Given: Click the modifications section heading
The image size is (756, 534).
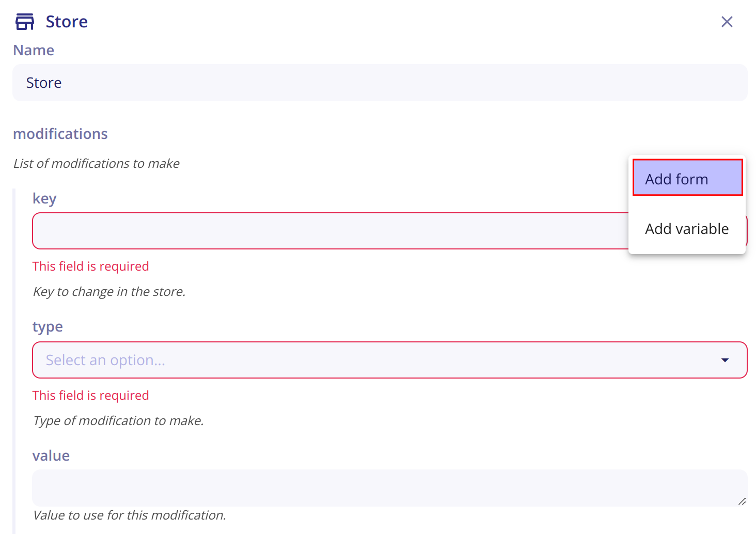Looking at the screenshot, I should [x=60, y=134].
